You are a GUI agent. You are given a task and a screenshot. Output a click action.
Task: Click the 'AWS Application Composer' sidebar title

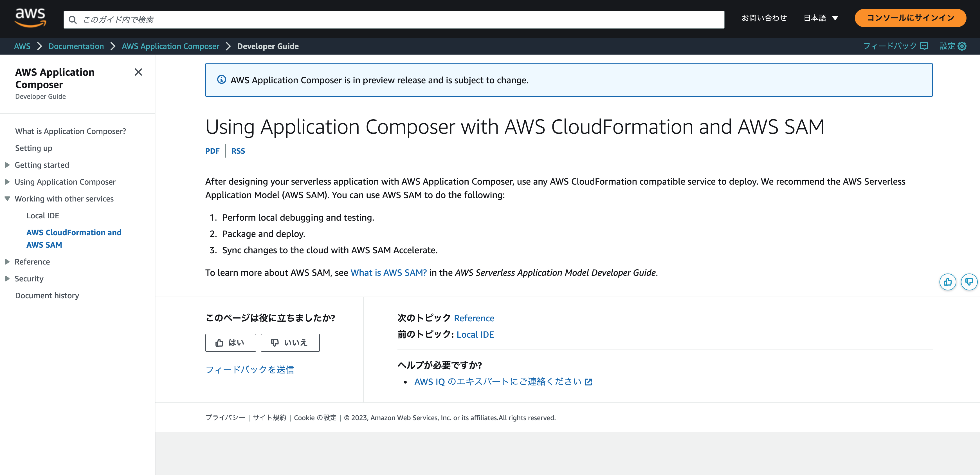click(55, 78)
